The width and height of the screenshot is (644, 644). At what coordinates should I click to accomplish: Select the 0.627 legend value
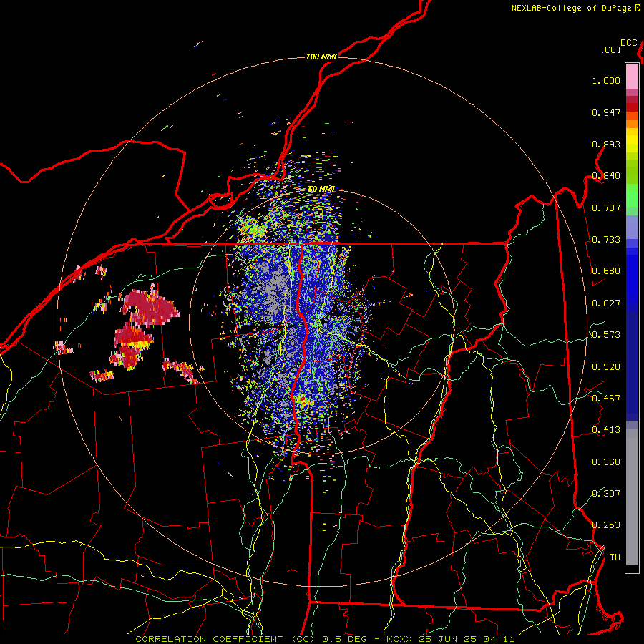606,303
